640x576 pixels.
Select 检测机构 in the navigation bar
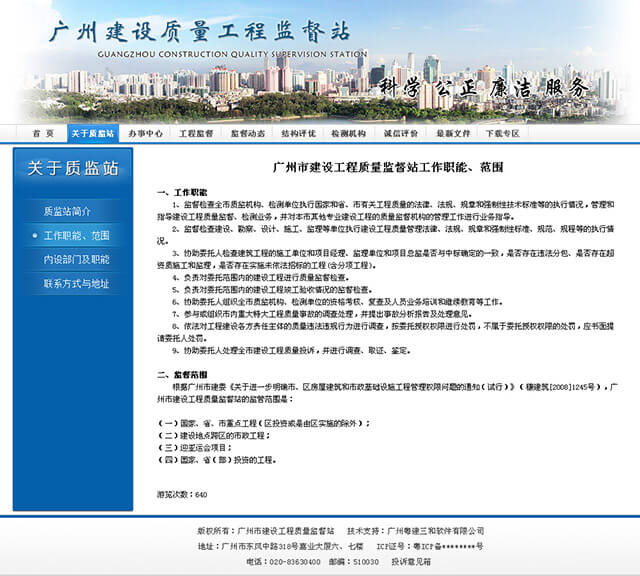pos(349,133)
